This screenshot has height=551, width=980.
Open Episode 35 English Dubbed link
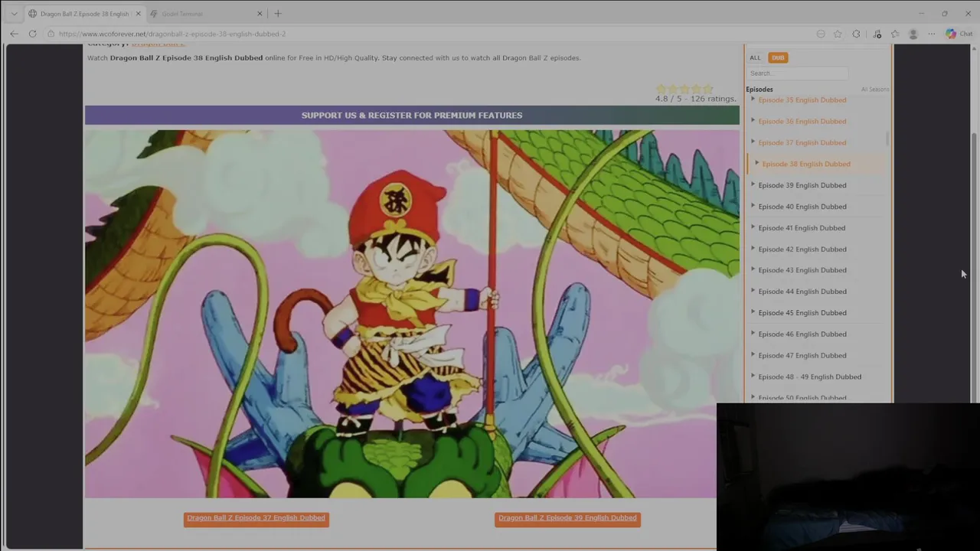pos(802,100)
